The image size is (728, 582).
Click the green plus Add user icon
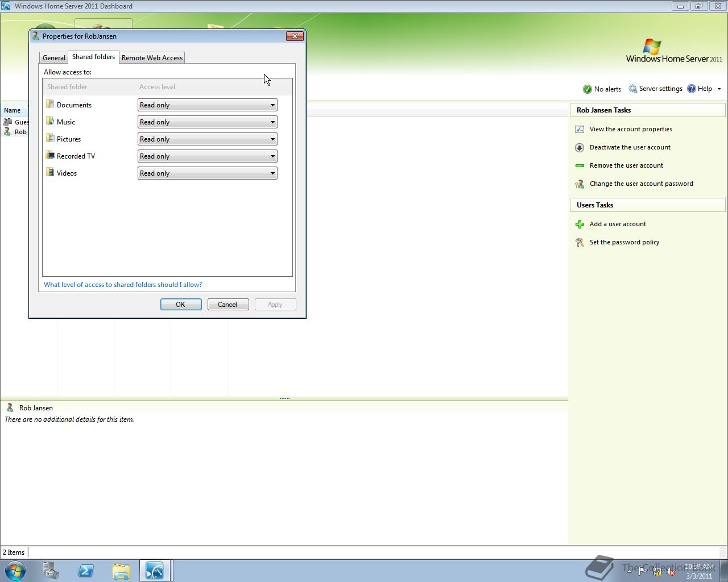coord(580,224)
